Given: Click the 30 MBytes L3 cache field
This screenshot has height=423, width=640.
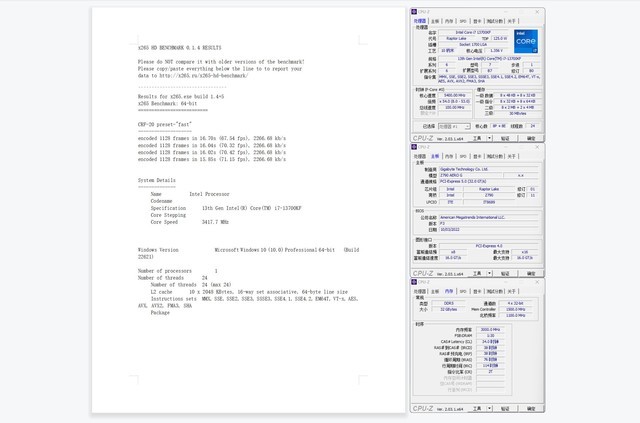Looking at the screenshot, I should [x=518, y=114].
